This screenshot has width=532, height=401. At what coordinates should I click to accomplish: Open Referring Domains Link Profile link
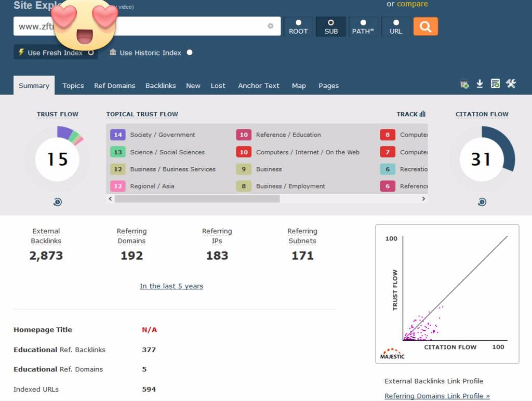coord(437,396)
